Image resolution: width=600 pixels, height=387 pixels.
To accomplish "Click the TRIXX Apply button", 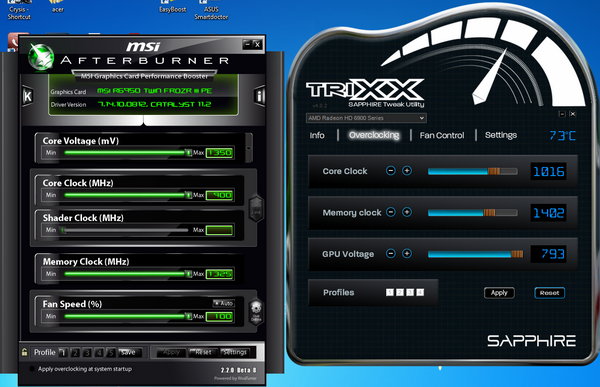I will [499, 293].
